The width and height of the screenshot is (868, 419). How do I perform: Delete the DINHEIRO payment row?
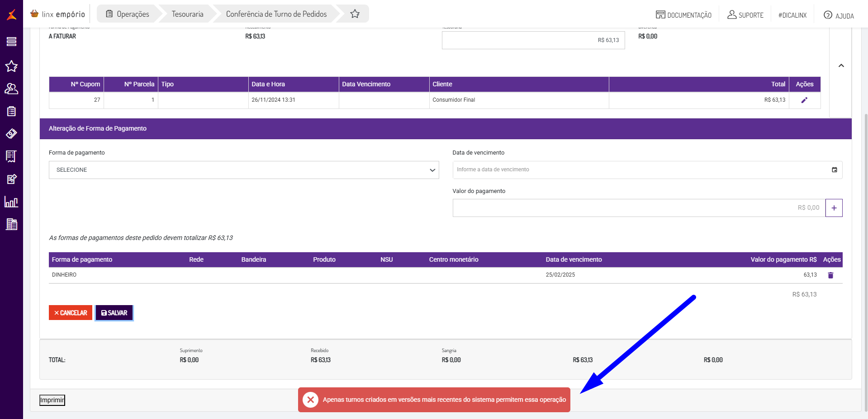(830, 275)
